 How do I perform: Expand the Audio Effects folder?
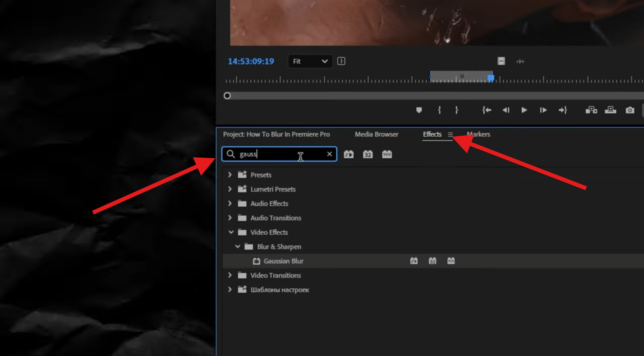point(230,203)
